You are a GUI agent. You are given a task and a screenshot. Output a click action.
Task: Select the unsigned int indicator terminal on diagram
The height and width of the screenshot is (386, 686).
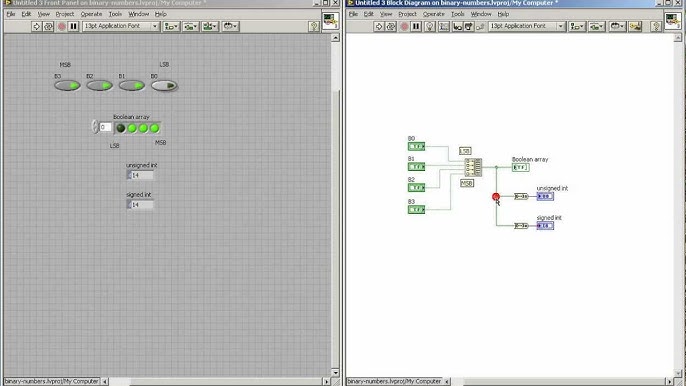(x=545, y=196)
